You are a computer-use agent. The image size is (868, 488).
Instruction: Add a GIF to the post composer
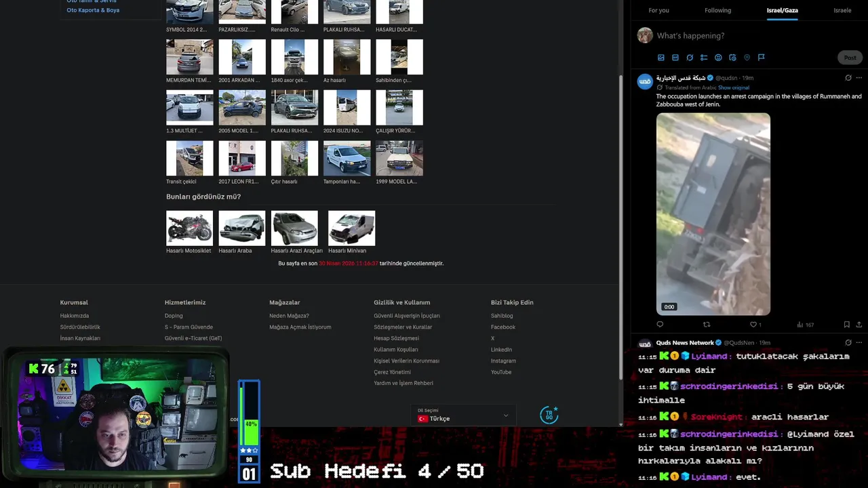(675, 58)
